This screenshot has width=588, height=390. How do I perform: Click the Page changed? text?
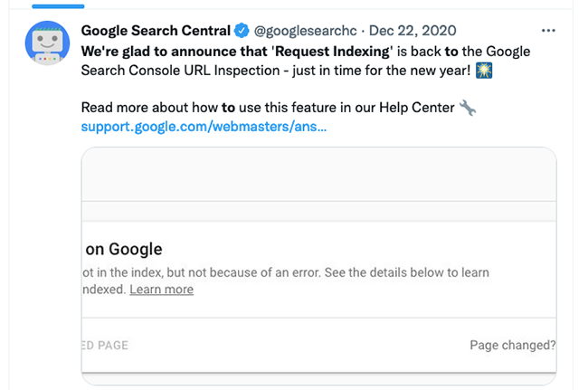pyautogui.click(x=513, y=345)
